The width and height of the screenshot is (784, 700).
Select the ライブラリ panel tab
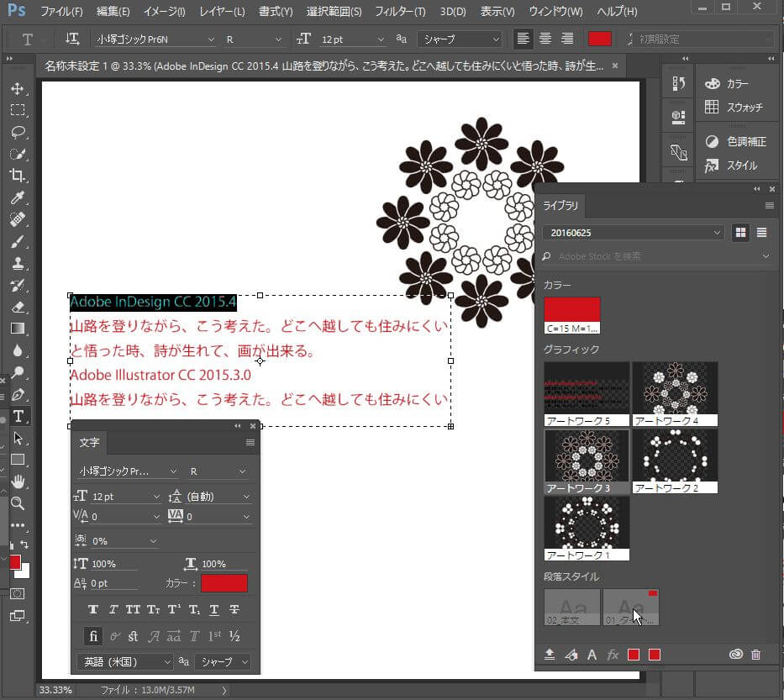pyautogui.click(x=560, y=206)
